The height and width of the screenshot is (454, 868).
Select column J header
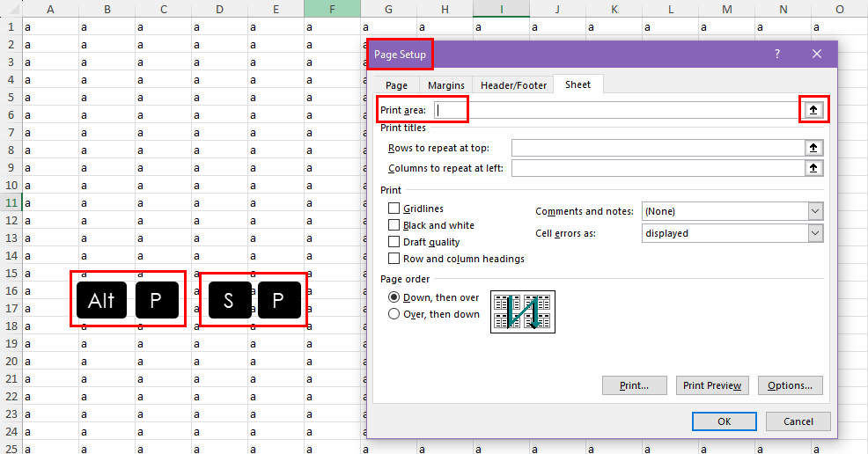point(557,9)
